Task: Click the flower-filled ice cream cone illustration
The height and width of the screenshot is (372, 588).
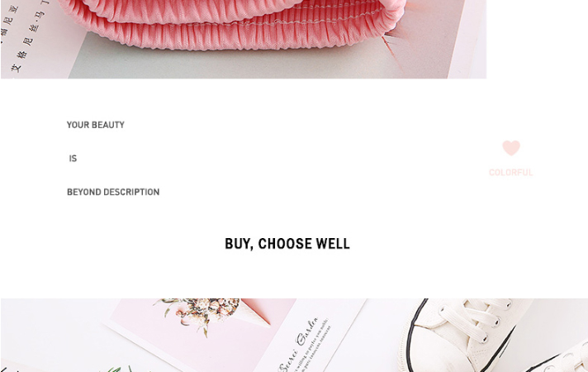Action: tap(210, 313)
